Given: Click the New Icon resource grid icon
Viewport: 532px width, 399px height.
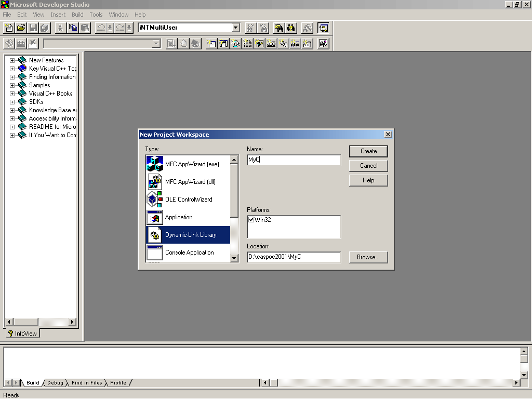Looking at the screenshot, I should (247, 44).
